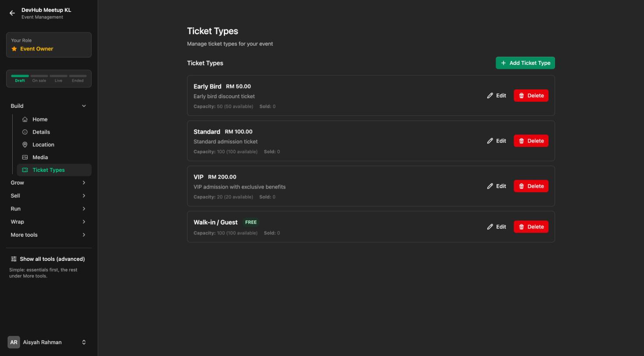Click pencil icon for Early Bird ticket
Viewport: 644px width, 356px height.
[x=490, y=96]
